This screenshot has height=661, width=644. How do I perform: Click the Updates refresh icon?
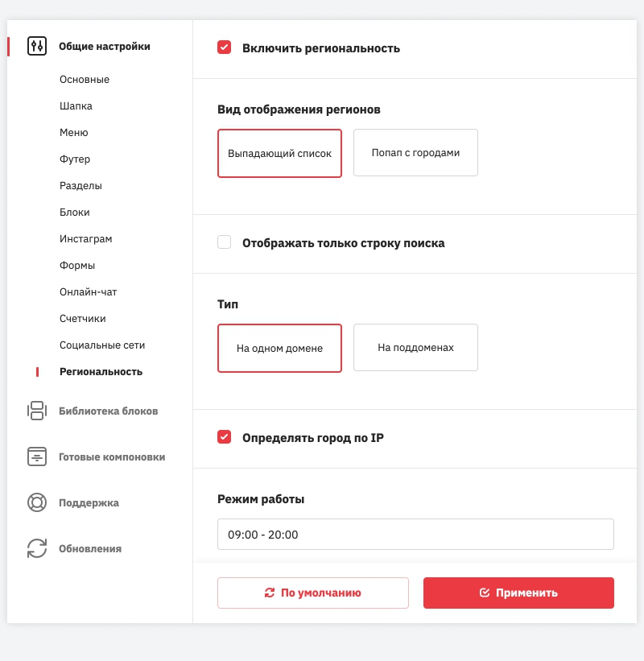click(x=37, y=548)
